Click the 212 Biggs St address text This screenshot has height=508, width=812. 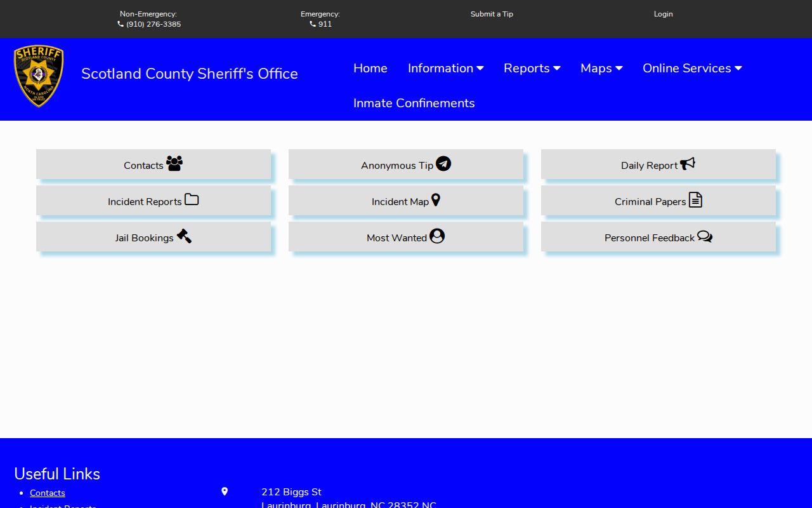coord(291,492)
